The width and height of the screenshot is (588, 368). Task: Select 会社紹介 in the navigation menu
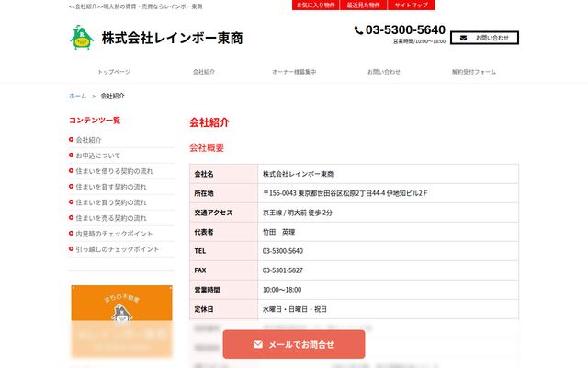click(204, 72)
